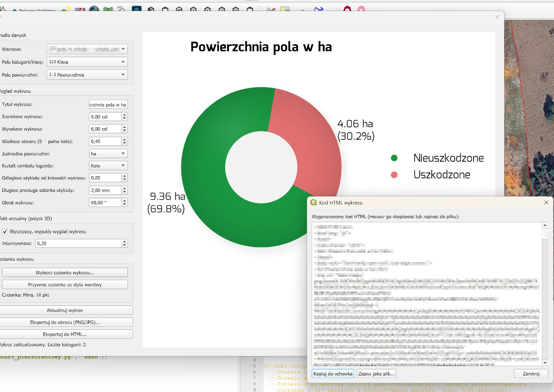Click the Aktualizuj wykres button

[x=65, y=310]
